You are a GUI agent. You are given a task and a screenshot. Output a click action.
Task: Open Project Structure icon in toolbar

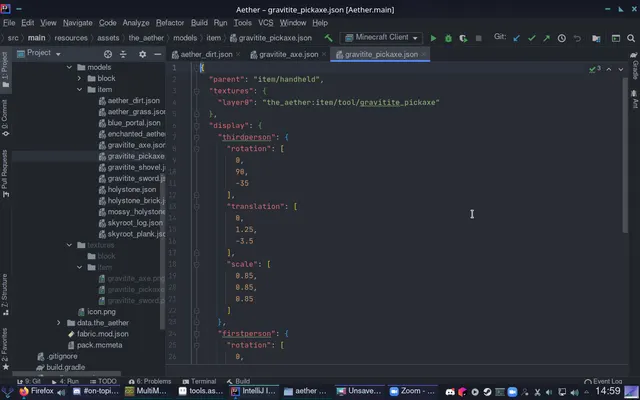click(x=596, y=38)
